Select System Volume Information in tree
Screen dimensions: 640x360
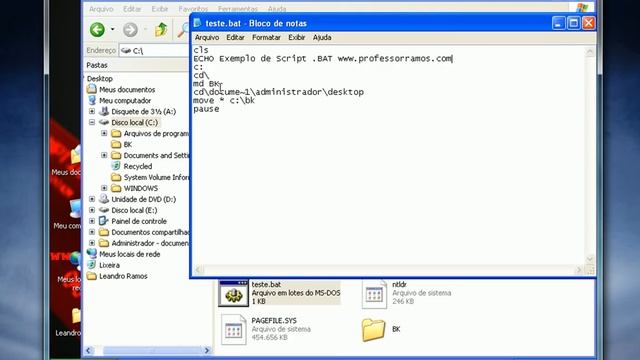pos(156,178)
